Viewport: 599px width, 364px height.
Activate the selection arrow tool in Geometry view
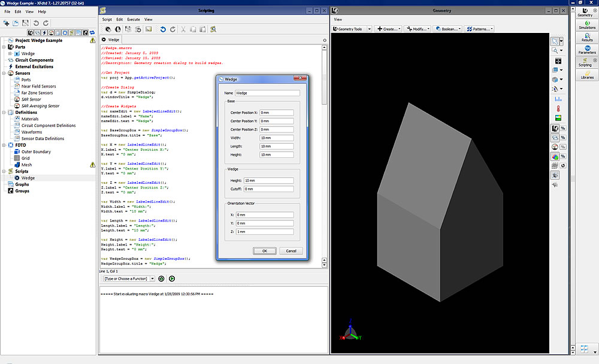click(556, 41)
